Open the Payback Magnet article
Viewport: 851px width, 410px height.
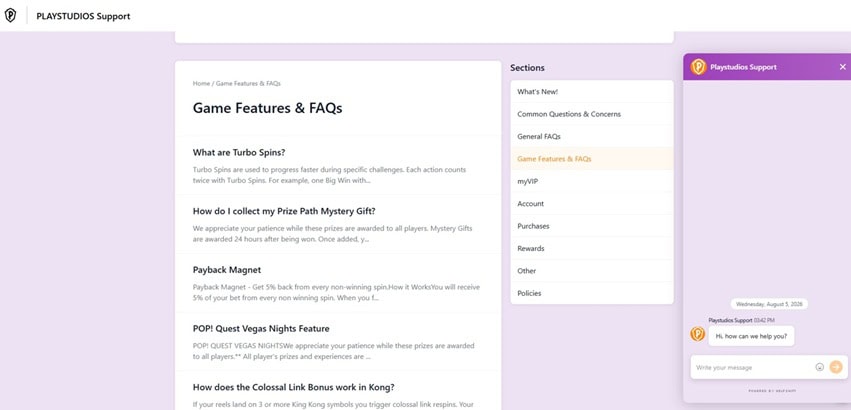pos(227,270)
